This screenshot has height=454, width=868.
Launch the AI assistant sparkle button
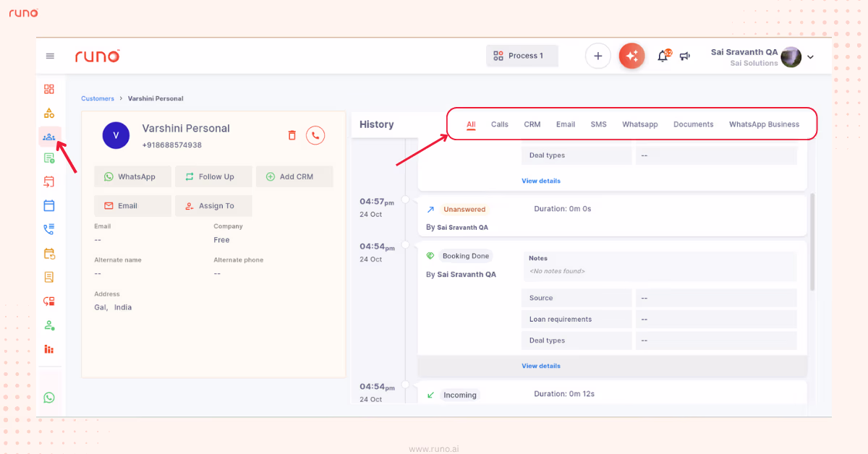point(631,56)
